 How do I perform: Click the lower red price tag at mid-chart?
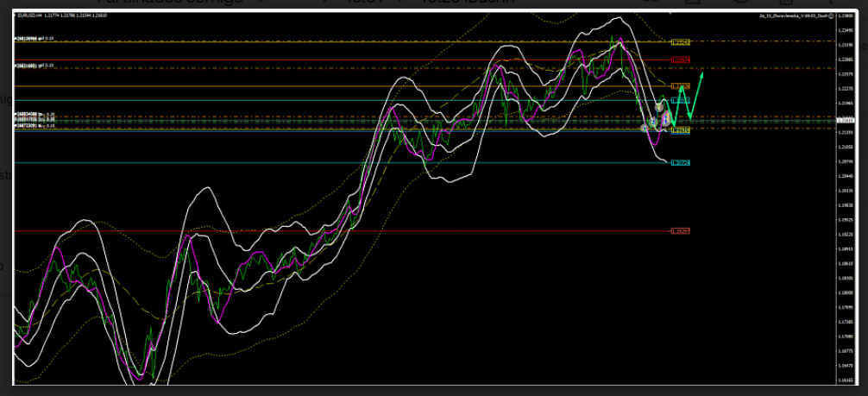pyautogui.click(x=680, y=231)
